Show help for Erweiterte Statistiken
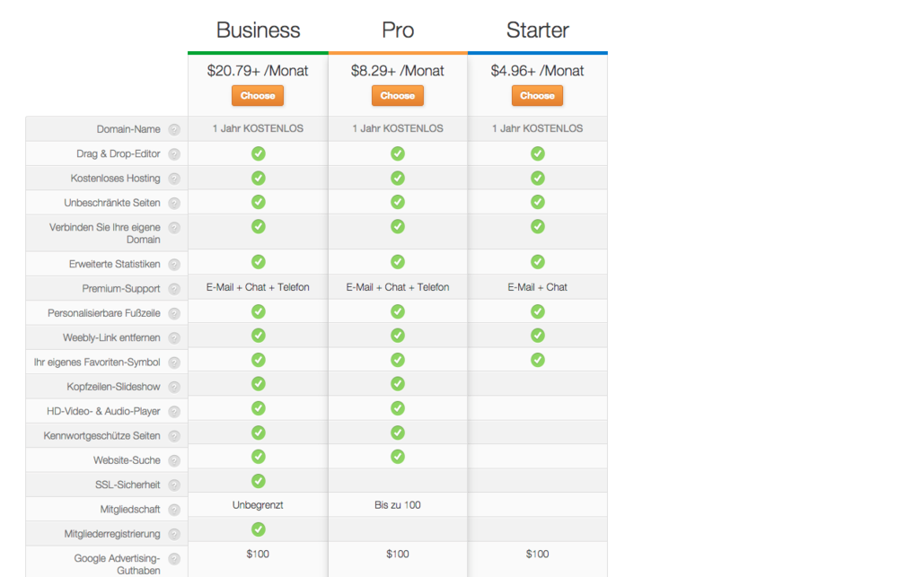 (x=174, y=265)
